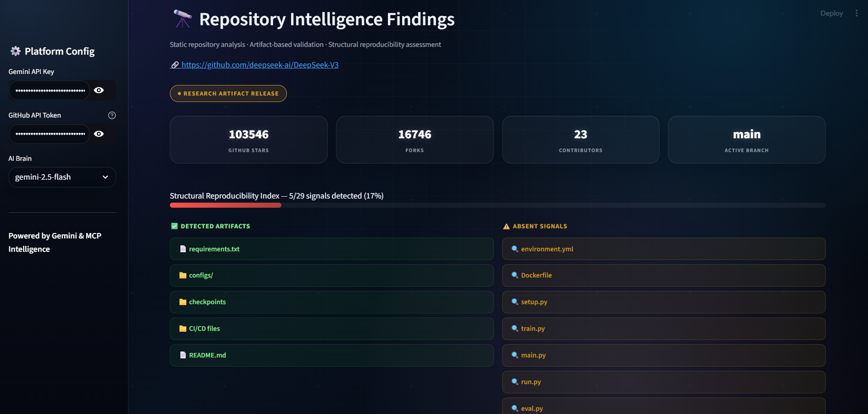Open the DeepSeek-V3 GitHub repository link
The width and height of the screenshot is (868, 414).
click(x=255, y=65)
